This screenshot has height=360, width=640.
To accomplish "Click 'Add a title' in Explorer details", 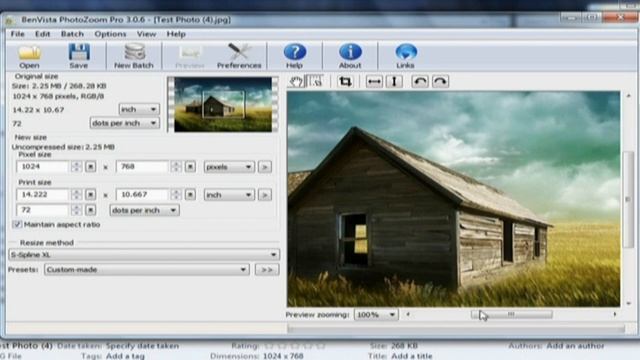I will click(x=411, y=356).
